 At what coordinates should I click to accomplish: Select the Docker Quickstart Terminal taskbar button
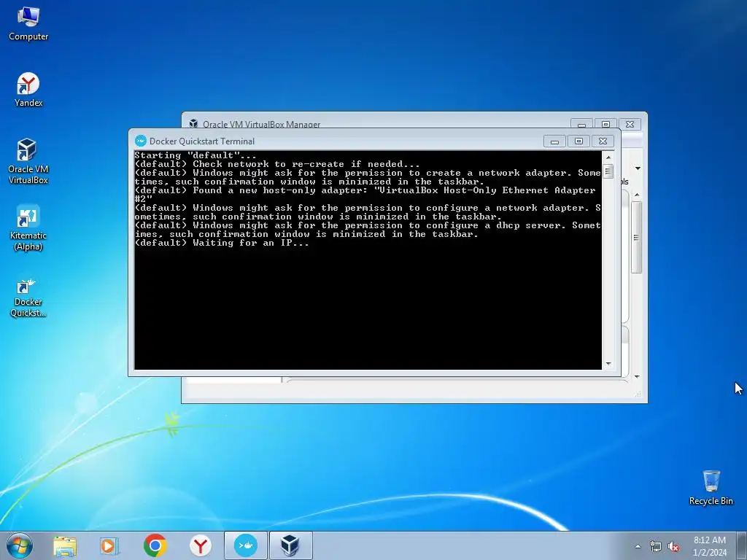[245, 545]
